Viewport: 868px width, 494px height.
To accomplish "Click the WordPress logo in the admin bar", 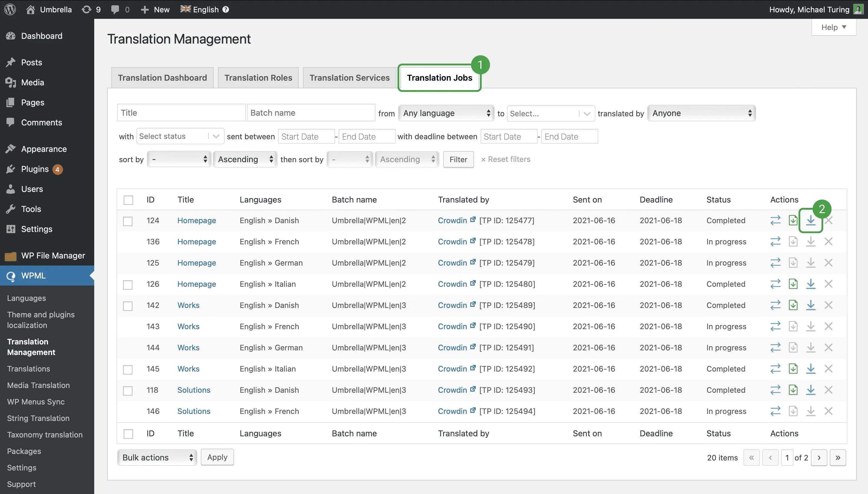I will [x=10, y=9].
